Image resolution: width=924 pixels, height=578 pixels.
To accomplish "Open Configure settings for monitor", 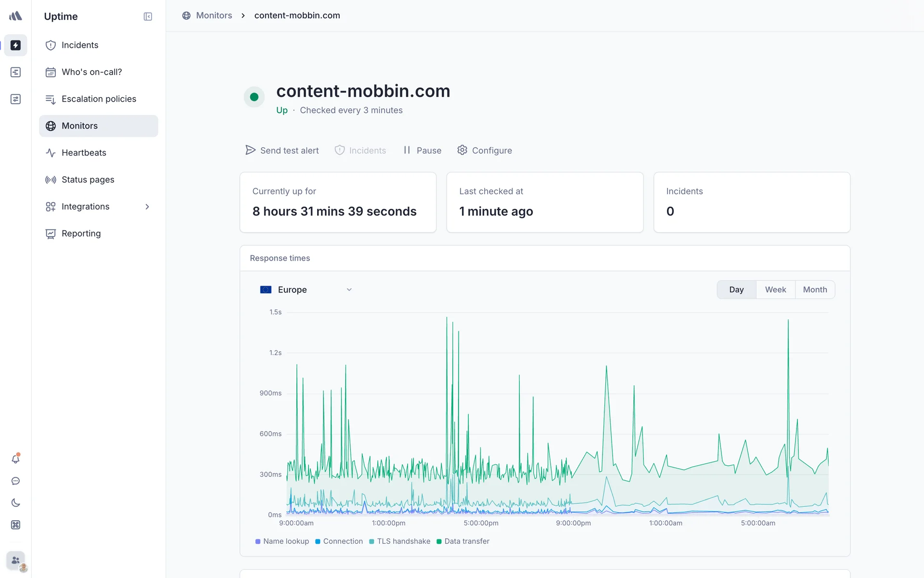I will [485, 150].
